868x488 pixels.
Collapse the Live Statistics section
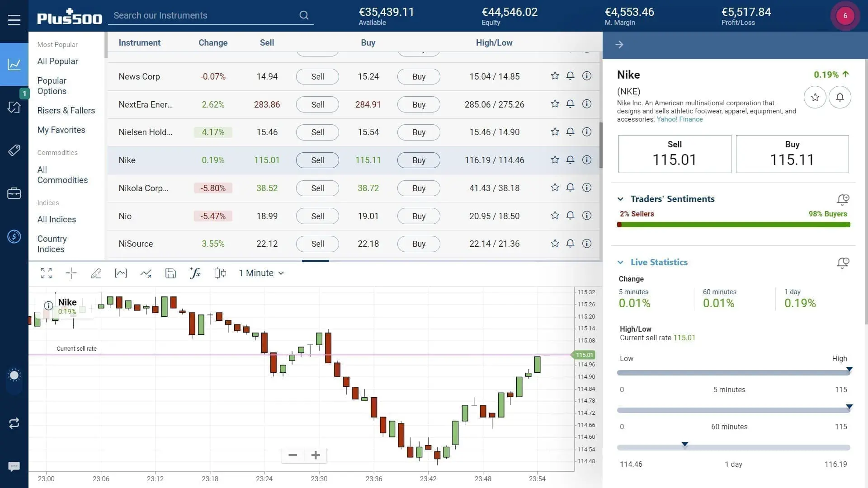pyautogui.click(x=620, y=262)
